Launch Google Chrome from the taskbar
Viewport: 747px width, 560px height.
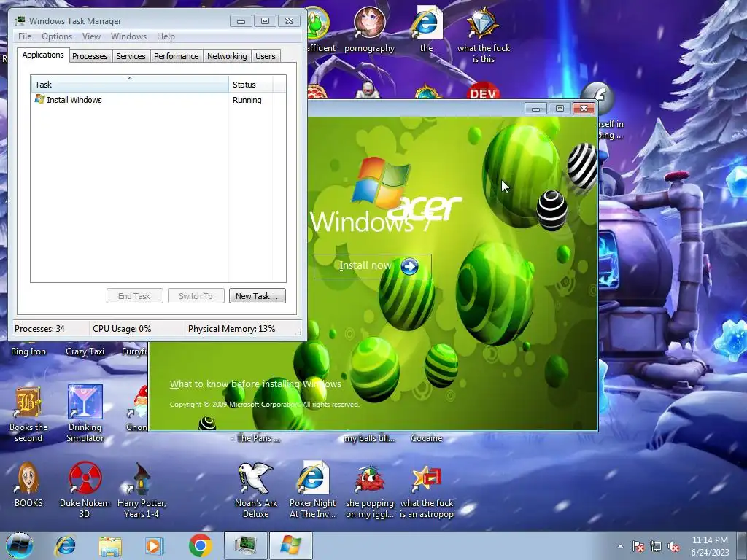pyautogui.click(x=200, y=545)
